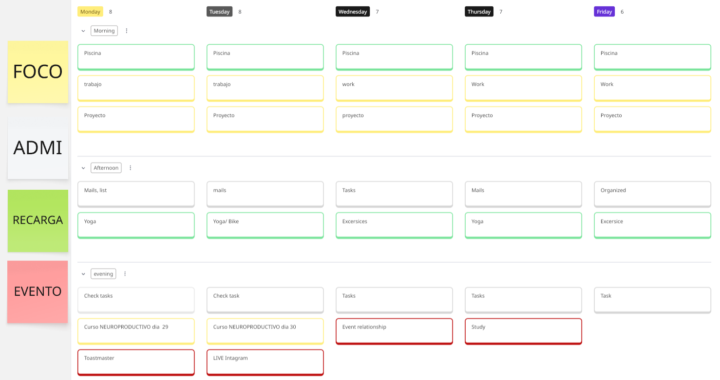720x380 pixels.
Task: Click the Afternoon group tag
Action: coord(106,168)
